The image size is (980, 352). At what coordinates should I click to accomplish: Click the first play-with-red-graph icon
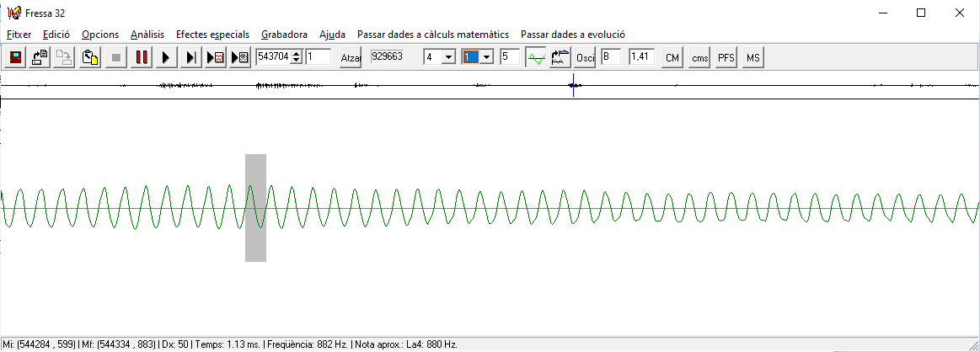pyautogui.click(x=215, y=57)
